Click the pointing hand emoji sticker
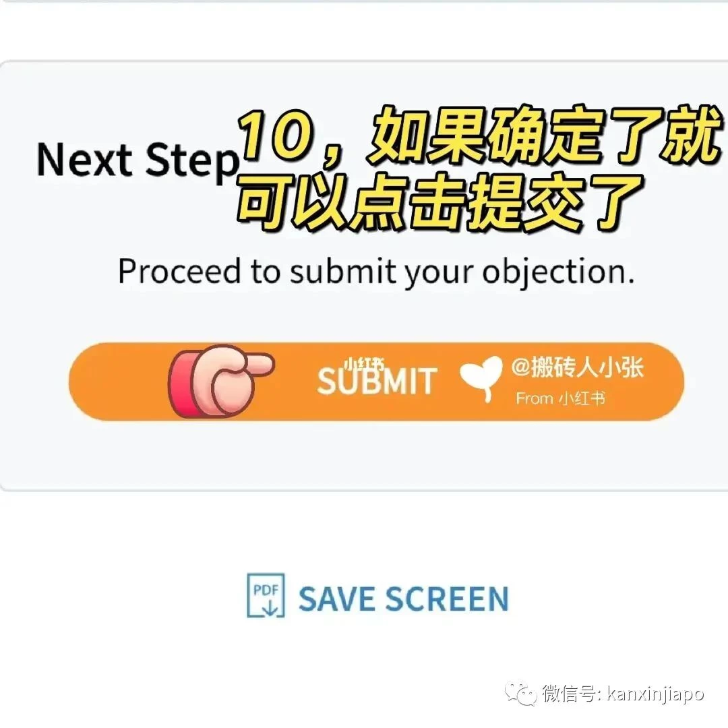The height and width of the screenshot is (728, 728). click(x=220, y=381)
